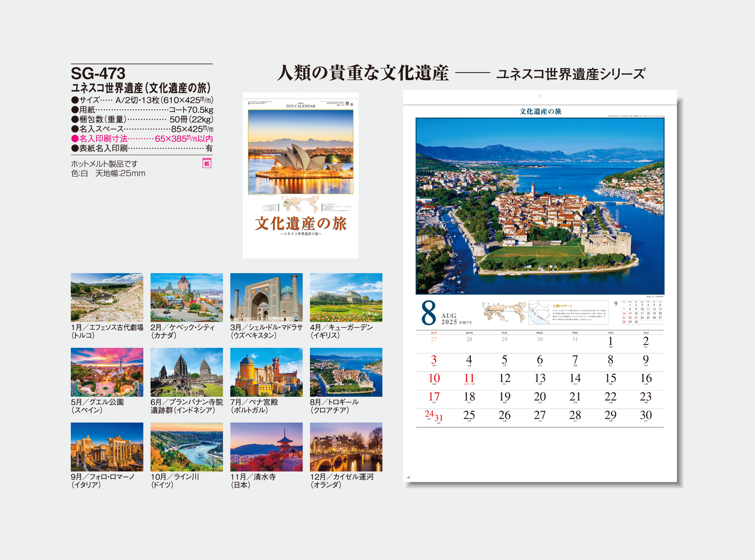Click the 6月/プランバナン寺院遺跡群 caption
755x560 pixels.
pos(187,406)
